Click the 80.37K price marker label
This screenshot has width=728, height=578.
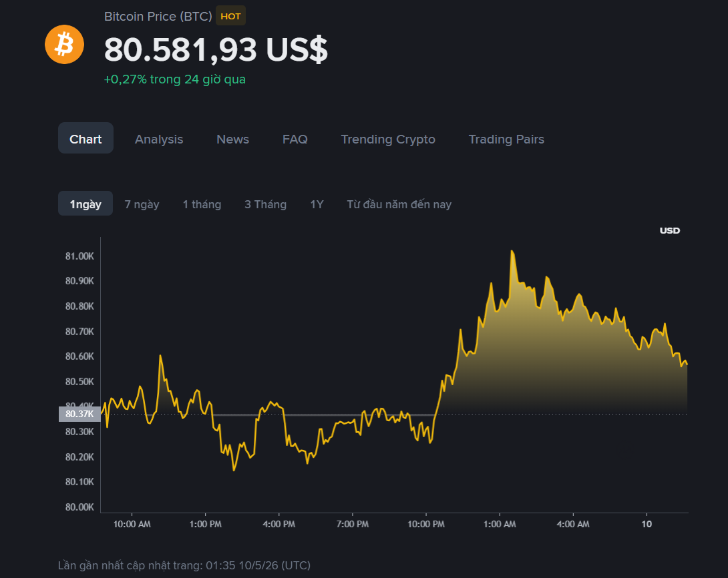tap(80, 414)
